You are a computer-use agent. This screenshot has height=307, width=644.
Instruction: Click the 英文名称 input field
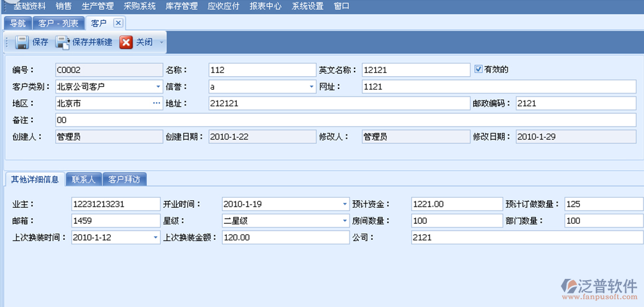pyautogui.click(x=415, y=70)
